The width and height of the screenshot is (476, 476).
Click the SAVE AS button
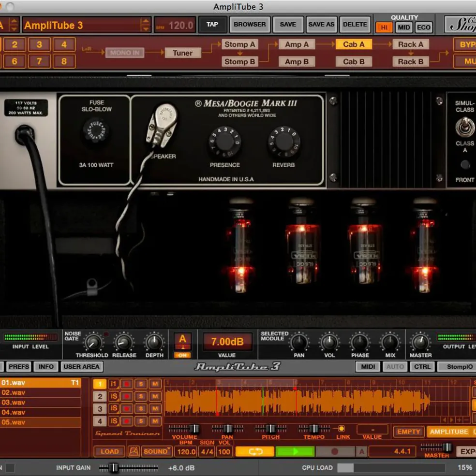(x=321, y=24)
